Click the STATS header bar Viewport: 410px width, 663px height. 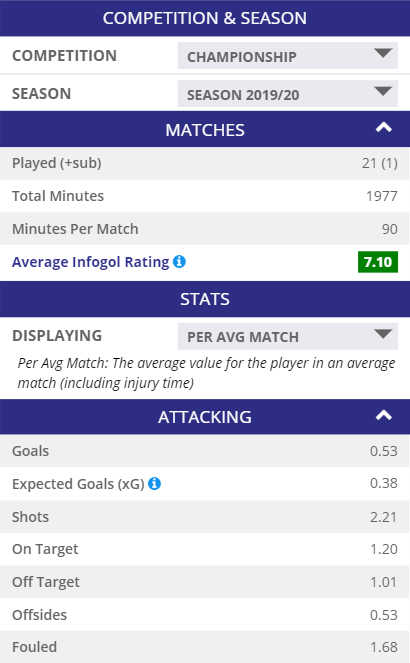[205, 299]
